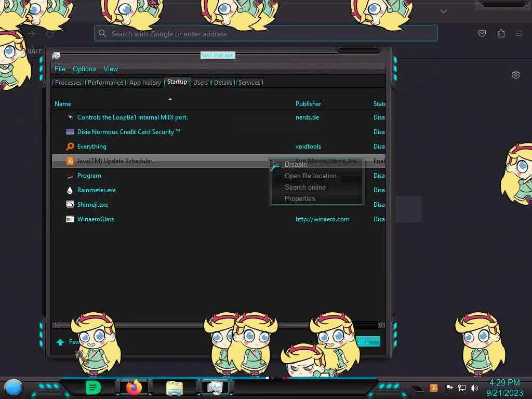Click the Program startup entry icon
Screen dimensions: 532x399
70,176
